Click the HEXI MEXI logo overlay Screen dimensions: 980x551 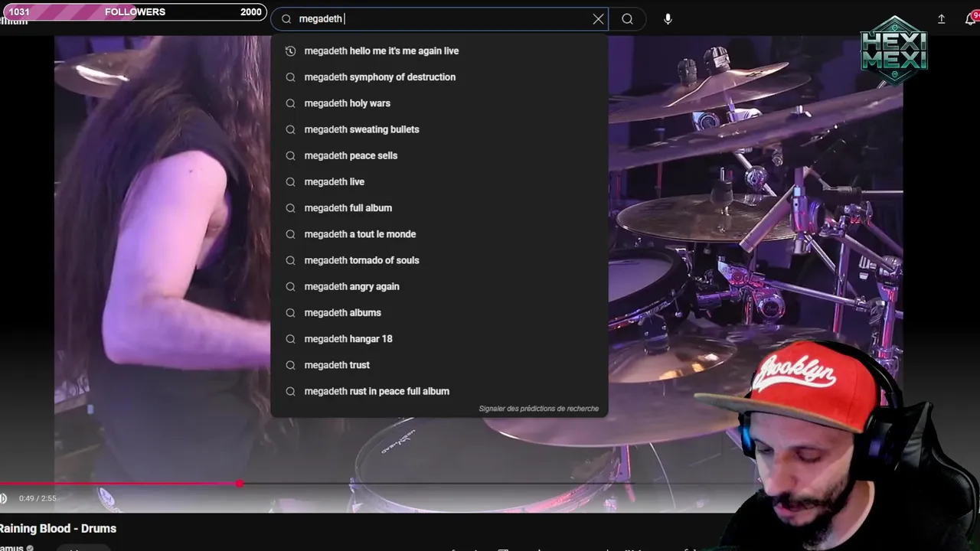point(893,51)
